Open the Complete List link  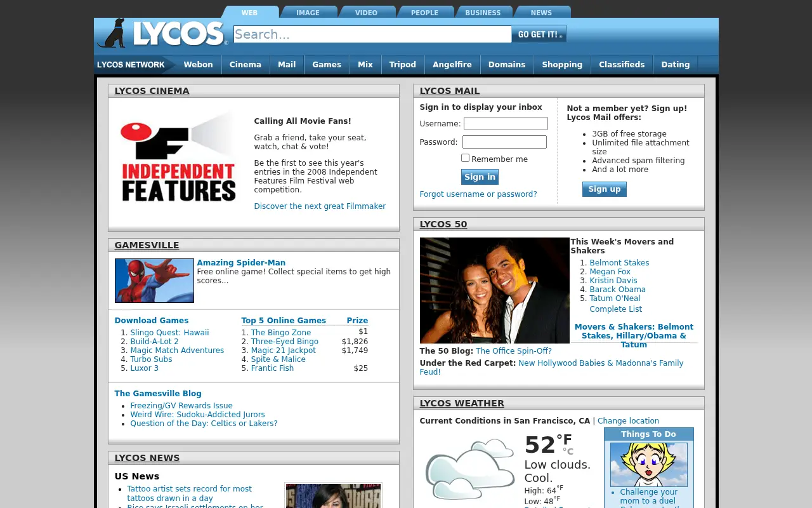click(616, 309)
